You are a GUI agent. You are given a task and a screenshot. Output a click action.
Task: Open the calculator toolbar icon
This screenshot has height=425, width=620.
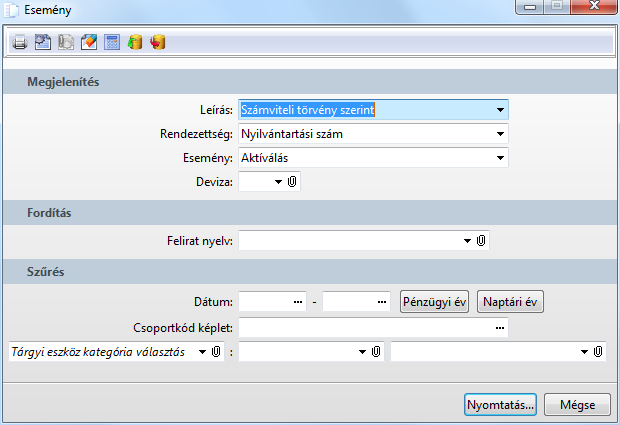[112, 42]
